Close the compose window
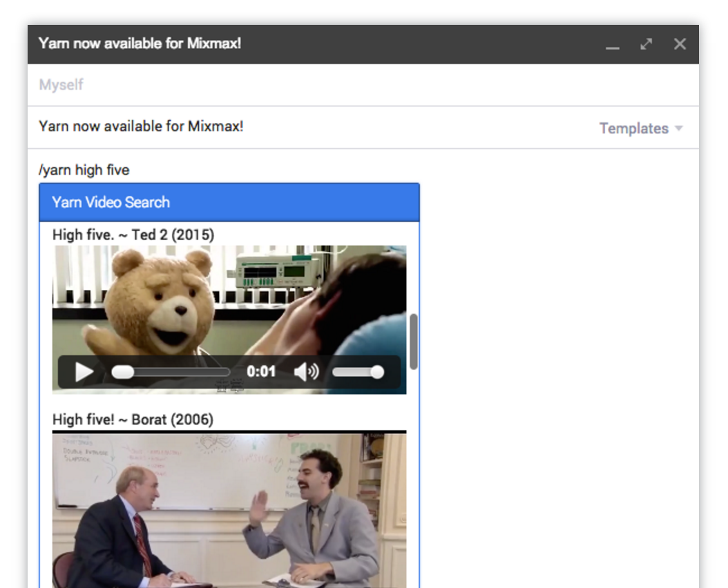728x588 pixels. pos(680,44)
